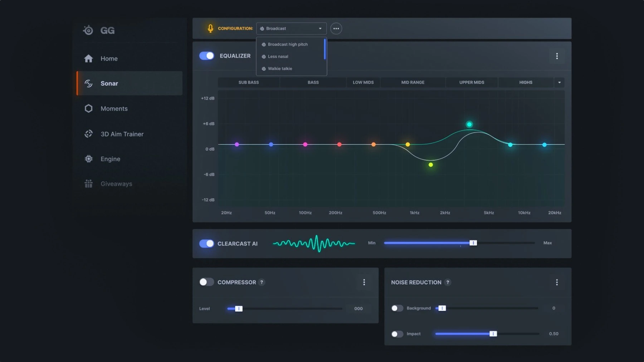Click the Engine chip icon
The image size is (644, 362).
coord(88,158)
